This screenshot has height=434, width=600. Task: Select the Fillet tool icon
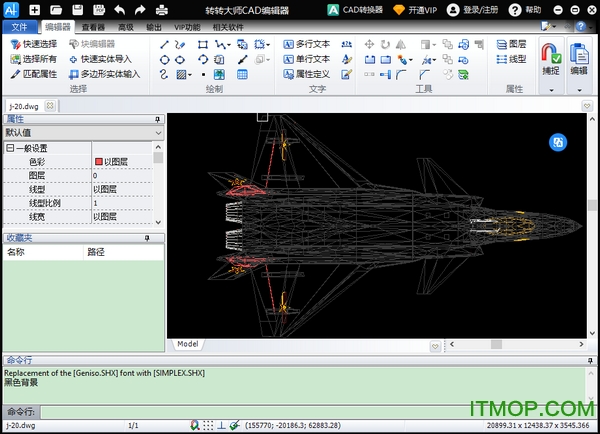pos(401,74)
